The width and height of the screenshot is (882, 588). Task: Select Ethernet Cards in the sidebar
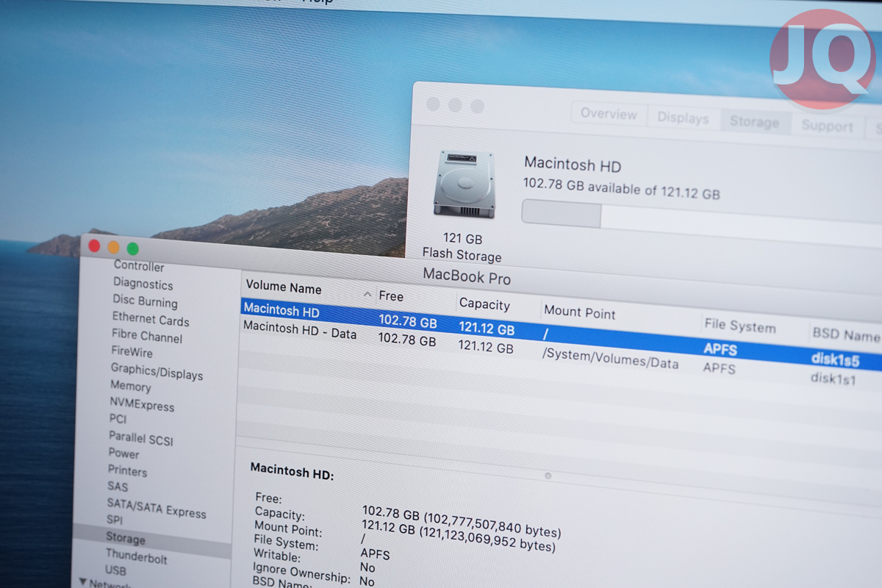(x=151, y=319)
